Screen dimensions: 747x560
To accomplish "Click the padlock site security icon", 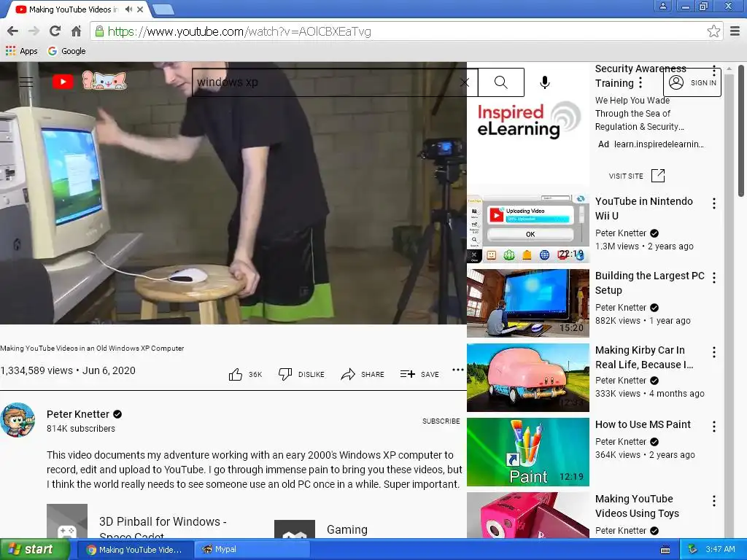I will coord(99,31).
